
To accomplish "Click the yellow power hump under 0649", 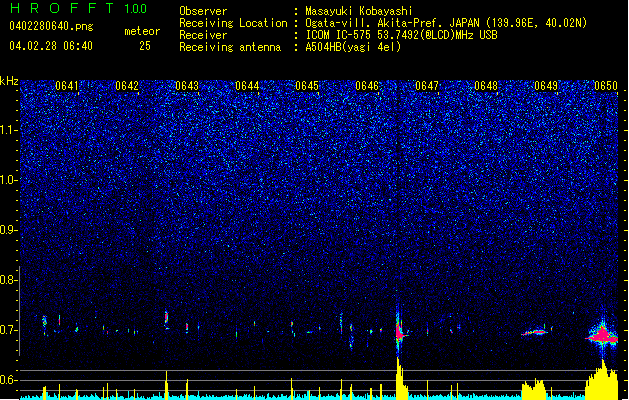I will pyautogui.click(x=534, y=389).
